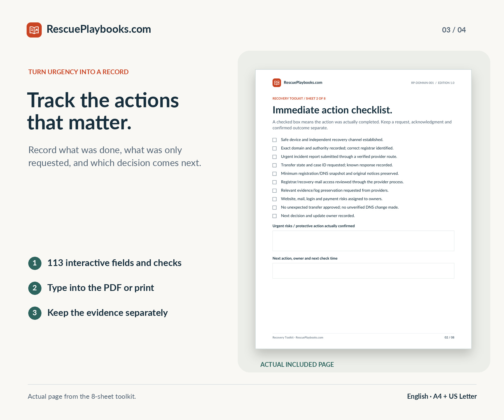Tick 'Urgent incident report submitted' checkbox
The height and width of the screenshot is (420, 504).
275,157
